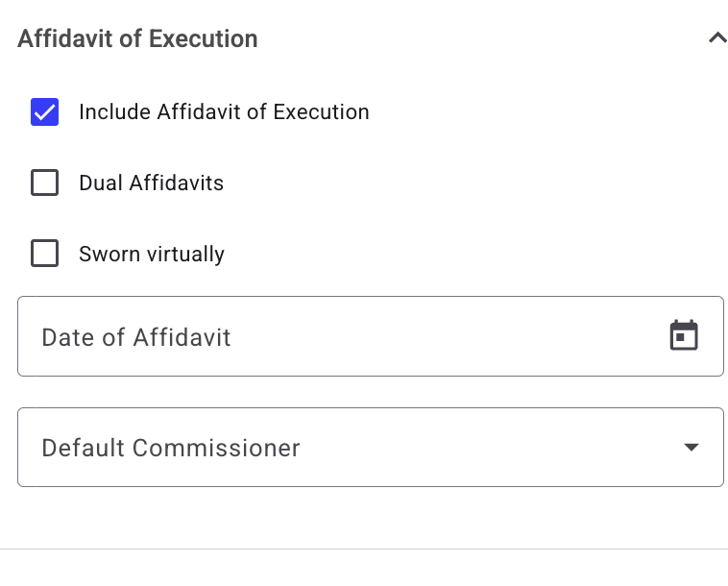Enable the Dual Affidavits checkbox
This screenshot has height=586, width=728.
[44, 183]
